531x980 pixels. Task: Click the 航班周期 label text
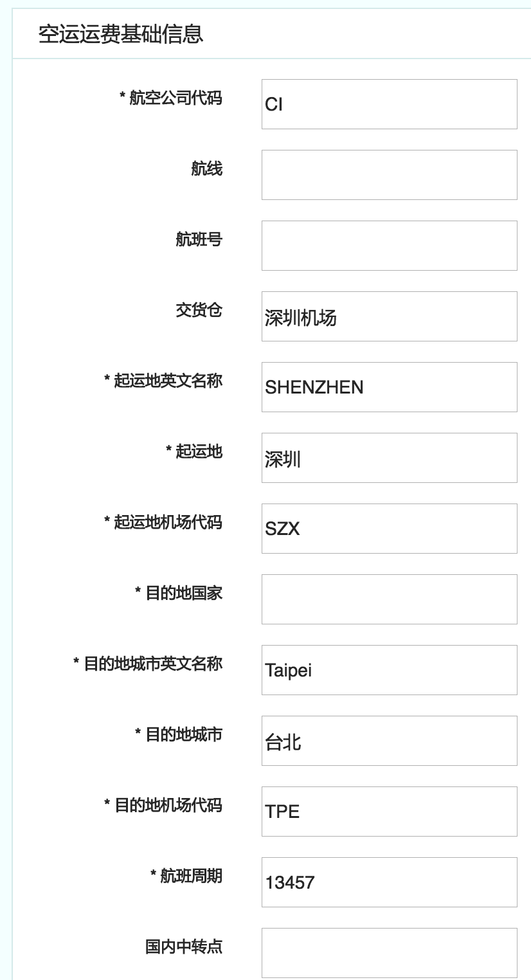click(x=191, y=876)
